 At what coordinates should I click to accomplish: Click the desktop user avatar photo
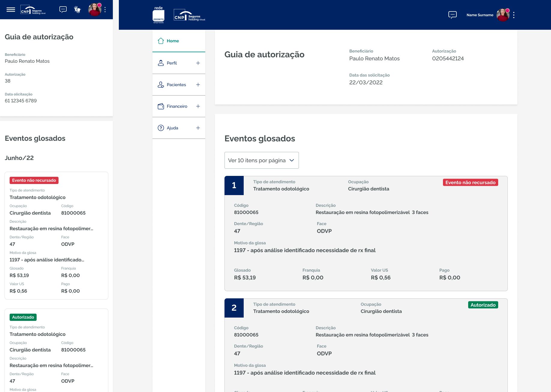(503, 15)
